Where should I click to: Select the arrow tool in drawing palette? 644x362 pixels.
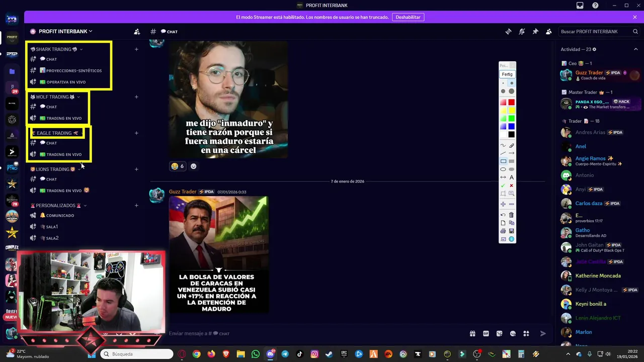tap(512, 153)
